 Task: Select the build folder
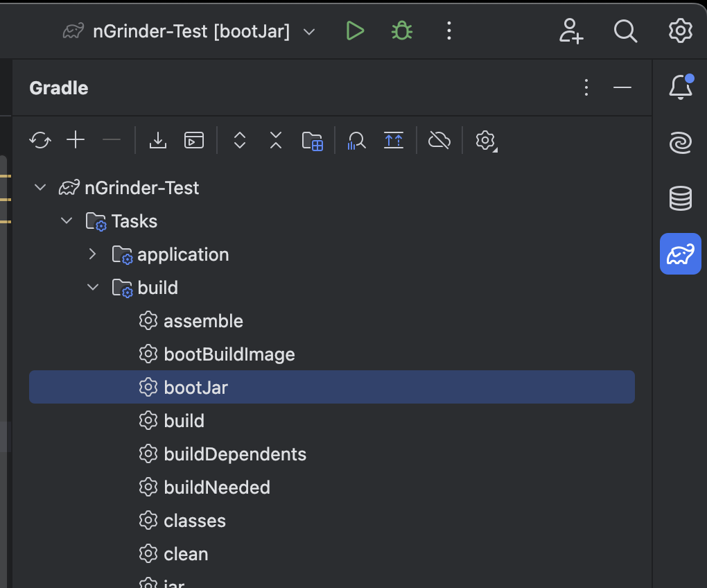click(x=157, y=288)
